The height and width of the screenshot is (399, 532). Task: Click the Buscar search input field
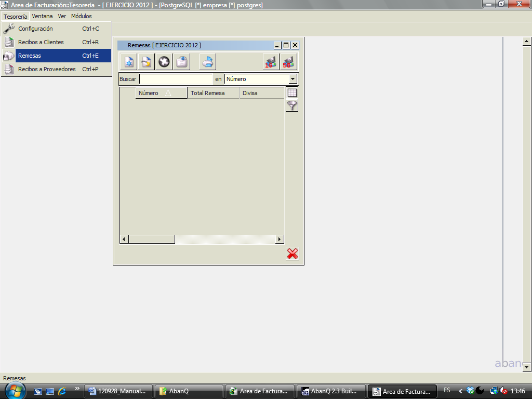click(176, 79)
